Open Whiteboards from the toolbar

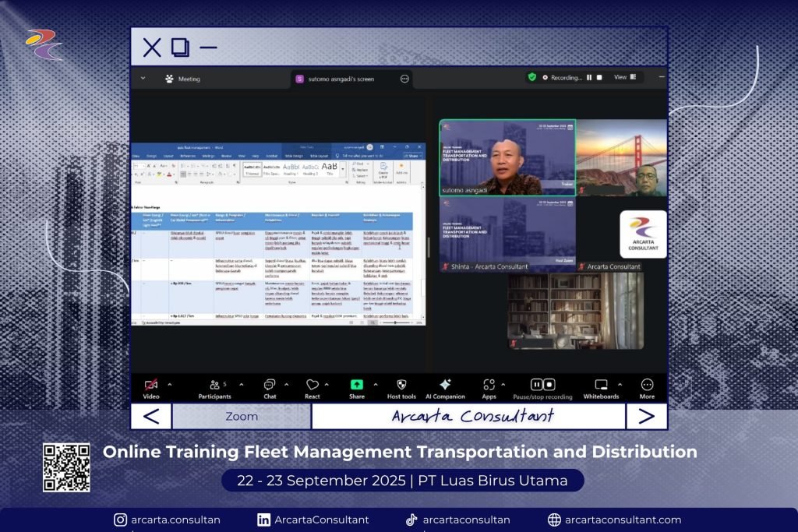[x=601, y=386]
